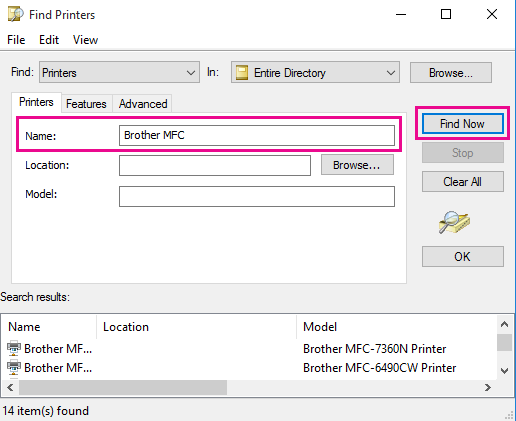
Task: Close the Find Printers window
Action: [x=492, y=14]
